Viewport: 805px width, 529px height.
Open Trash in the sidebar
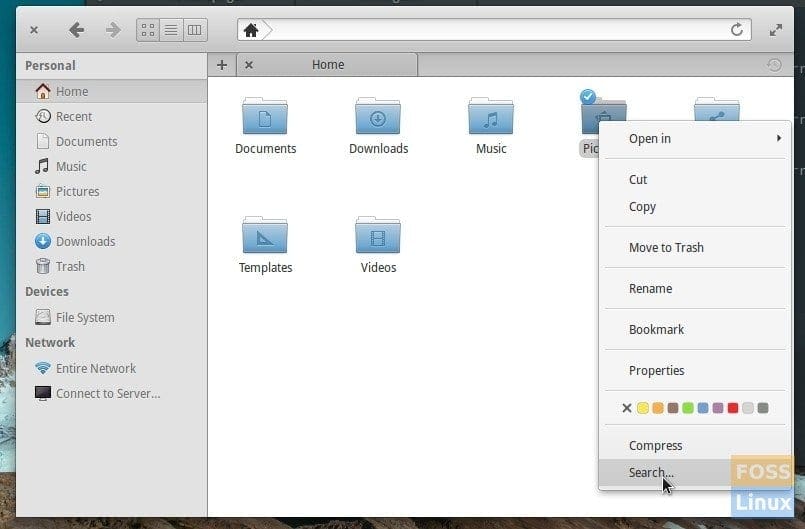click(x=112, y=267)
